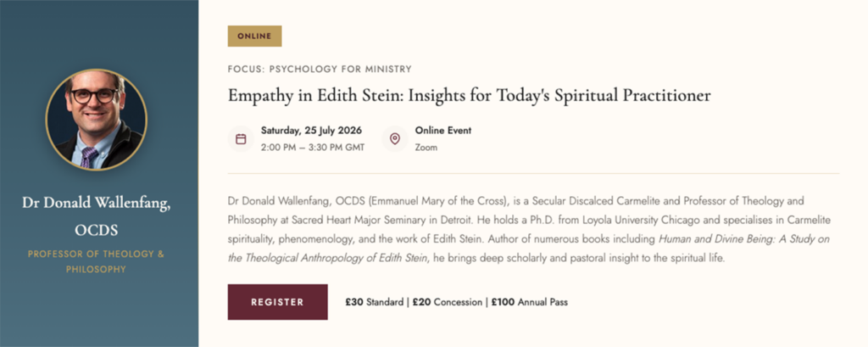Click the calendar icon beside the date
The width and height of the screenshot is (868, 347).
(241, 139)
